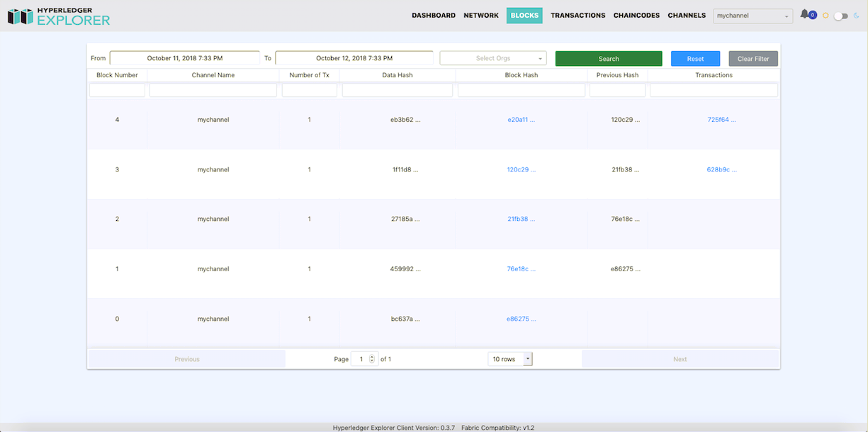The width and height of the screenshot is (868, 432).
Task: Open the notifications bell icon
Action: coord(805,14)
